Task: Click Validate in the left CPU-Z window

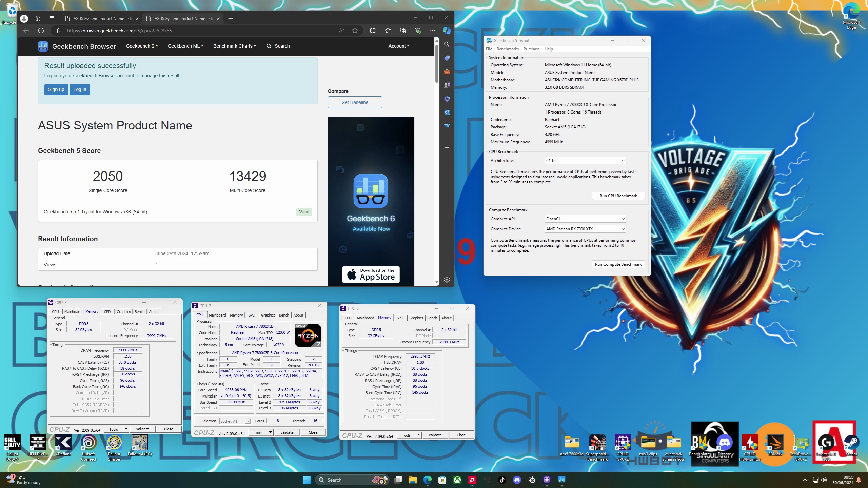Action: tap(142, 429)
